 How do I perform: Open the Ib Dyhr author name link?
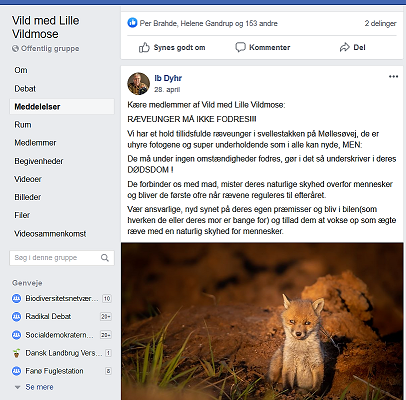click(x=168, y=78)
